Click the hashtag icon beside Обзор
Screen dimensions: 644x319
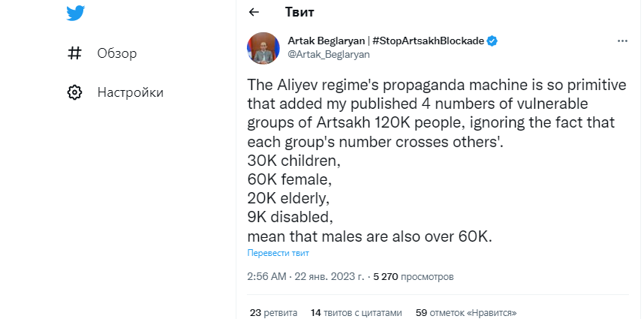pos(75,53)
